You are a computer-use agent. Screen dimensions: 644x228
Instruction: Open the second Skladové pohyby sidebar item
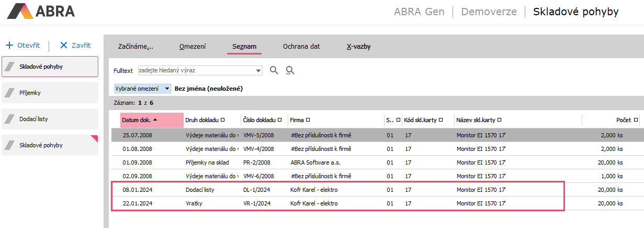[50, 145]
